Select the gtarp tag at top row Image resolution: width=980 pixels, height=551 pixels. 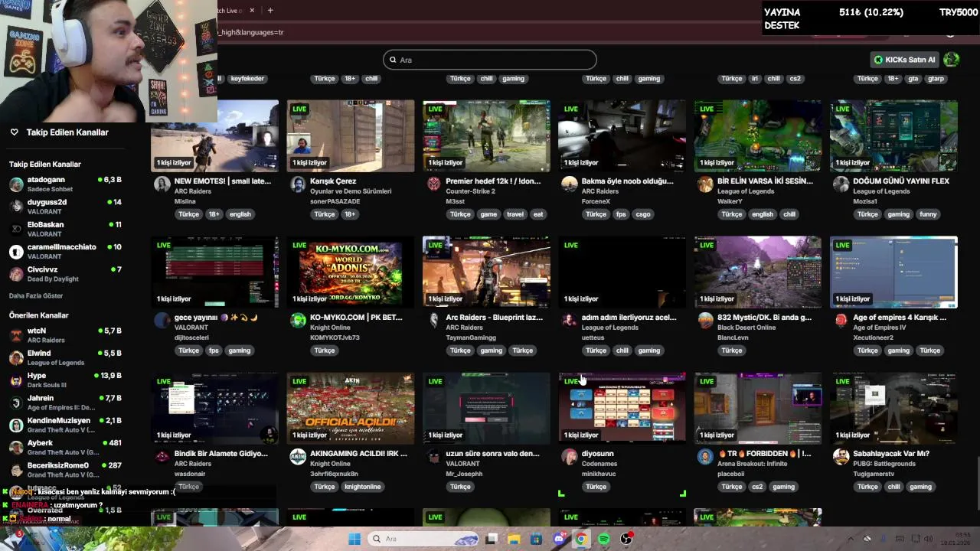936,78
